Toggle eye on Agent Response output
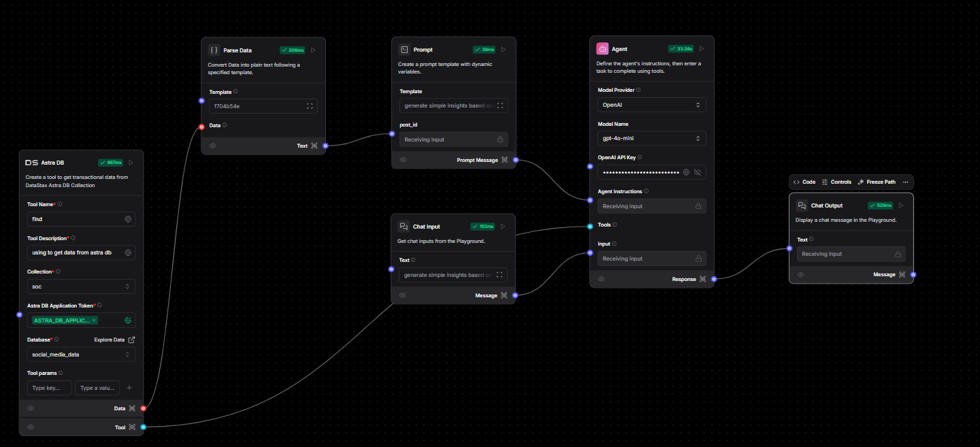The height and width of the screenshot is (447, 980). 602,279
